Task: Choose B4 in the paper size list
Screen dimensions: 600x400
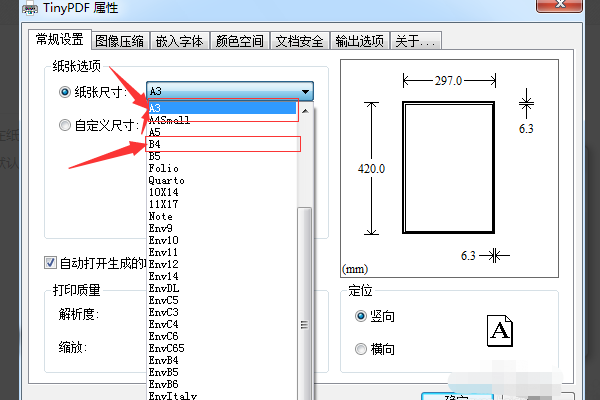Action: [x=222, y=144]
